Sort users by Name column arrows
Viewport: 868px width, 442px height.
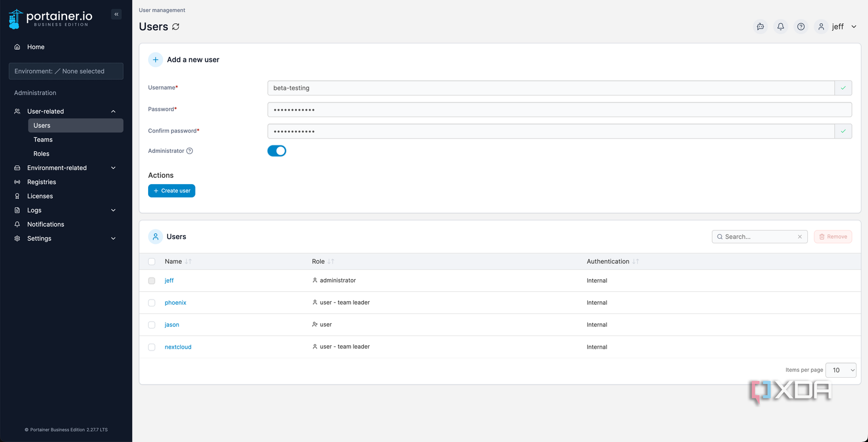188,262
